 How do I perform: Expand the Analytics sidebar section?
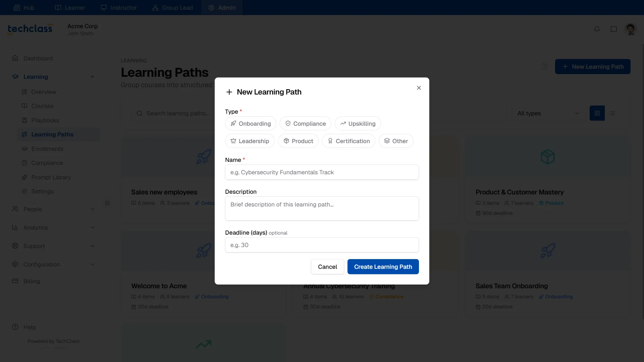pos(54,228)
